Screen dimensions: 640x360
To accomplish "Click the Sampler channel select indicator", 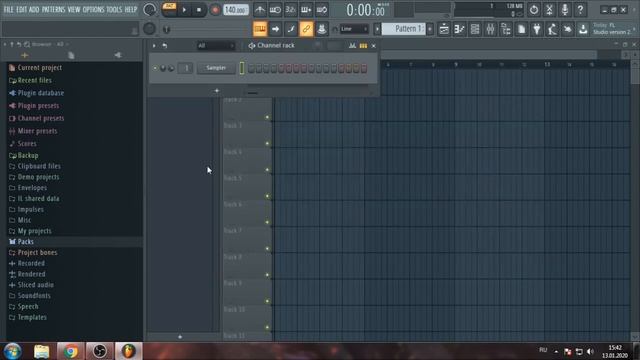I will pyautogui.click(x=242, y=68).
